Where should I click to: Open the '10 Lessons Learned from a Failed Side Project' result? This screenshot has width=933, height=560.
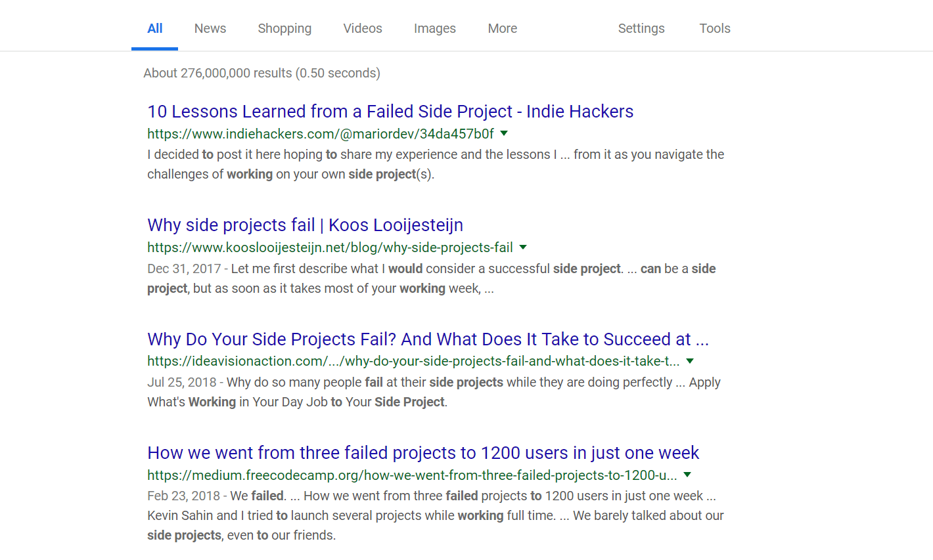[x=390, y=112]
